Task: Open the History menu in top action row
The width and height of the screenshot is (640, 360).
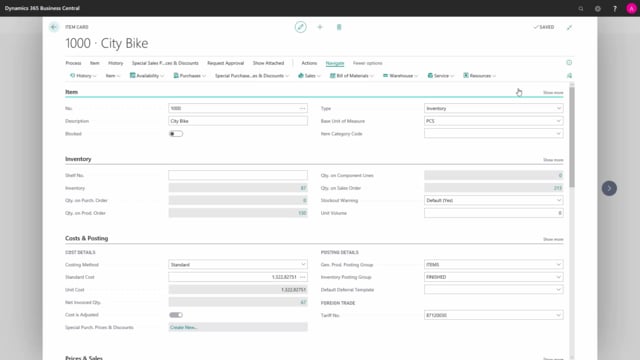Action: [116, 63]
